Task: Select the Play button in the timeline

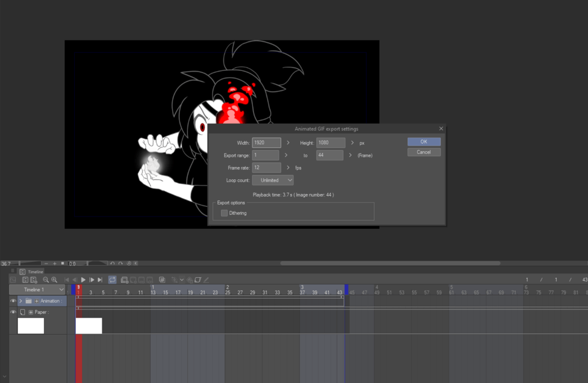Action: (x=83, y=280)
